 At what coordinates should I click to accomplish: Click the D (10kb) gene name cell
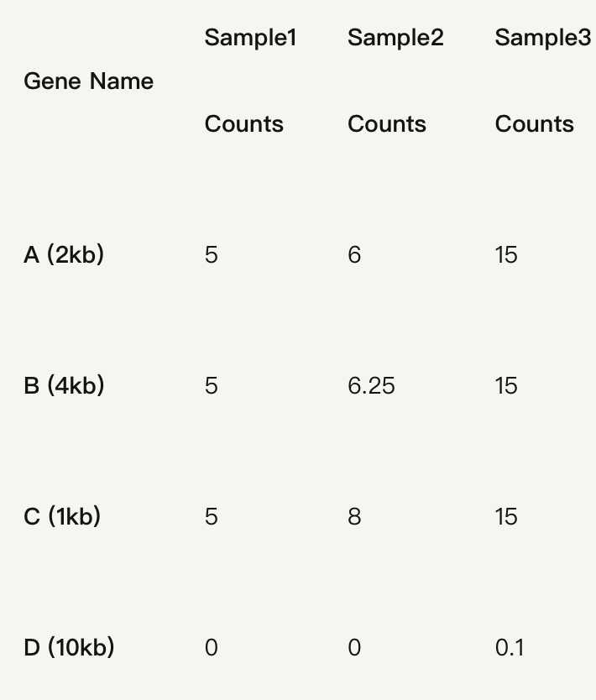[69, 647]
